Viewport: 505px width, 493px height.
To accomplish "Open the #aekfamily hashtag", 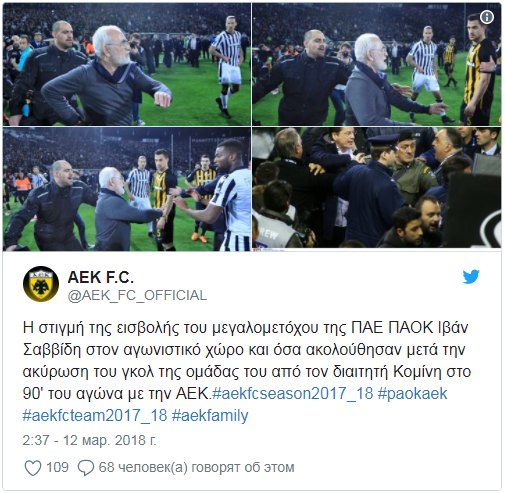I will pos(210,415).
